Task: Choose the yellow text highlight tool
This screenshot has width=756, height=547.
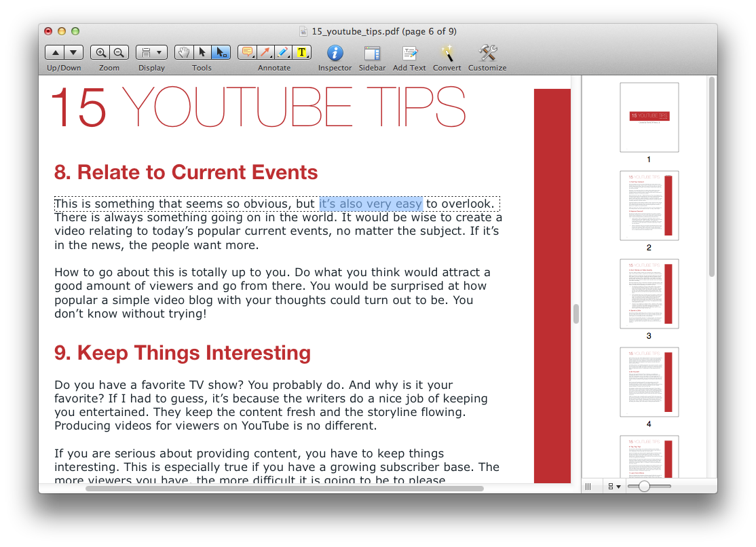Action: coord(302,52)
